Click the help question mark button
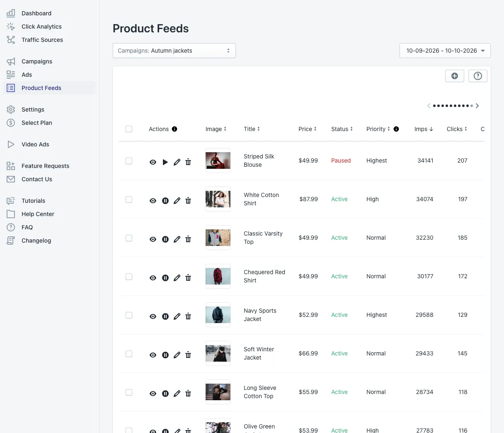The image size is (504, 433). (x=478, y=76)
